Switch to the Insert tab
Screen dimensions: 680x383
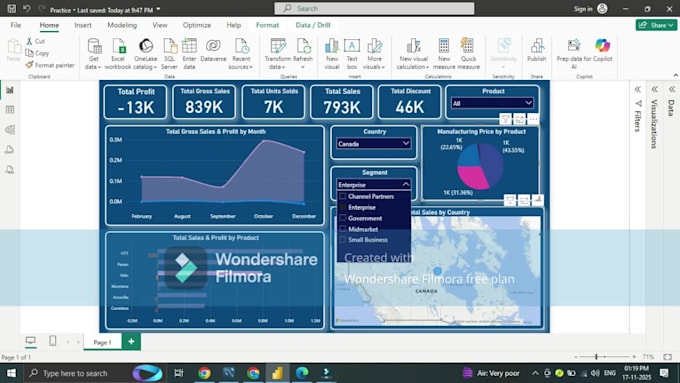tap(83, 25)
